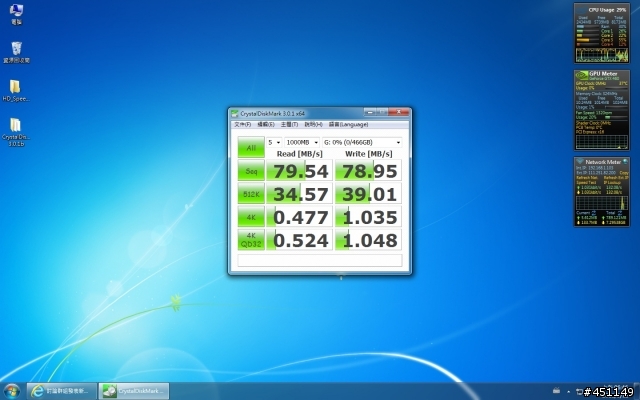The height and width of the screenshot is (400, 640).
Task: Click the CPU usage history graph
Action: (602, 54)
